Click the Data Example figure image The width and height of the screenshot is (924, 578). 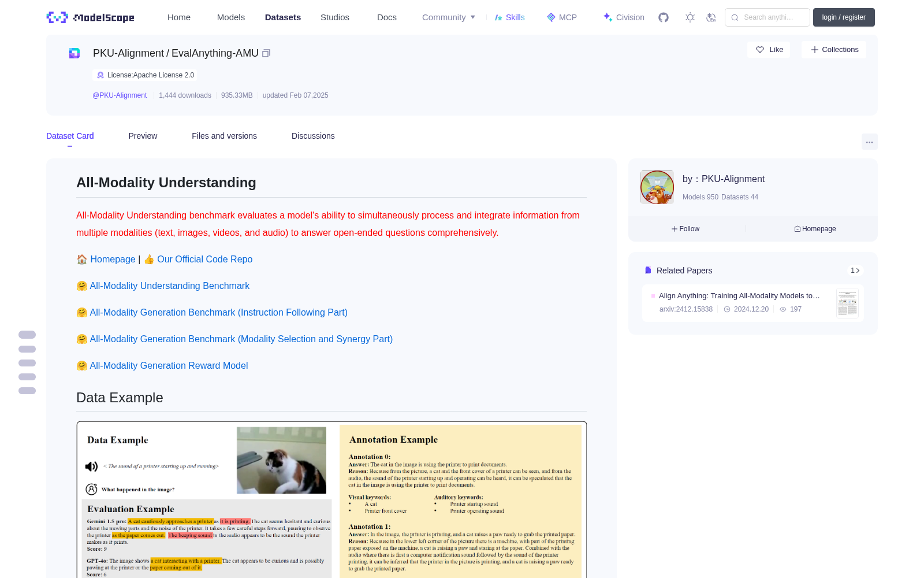pyautogui.click(x=331, y=500)
